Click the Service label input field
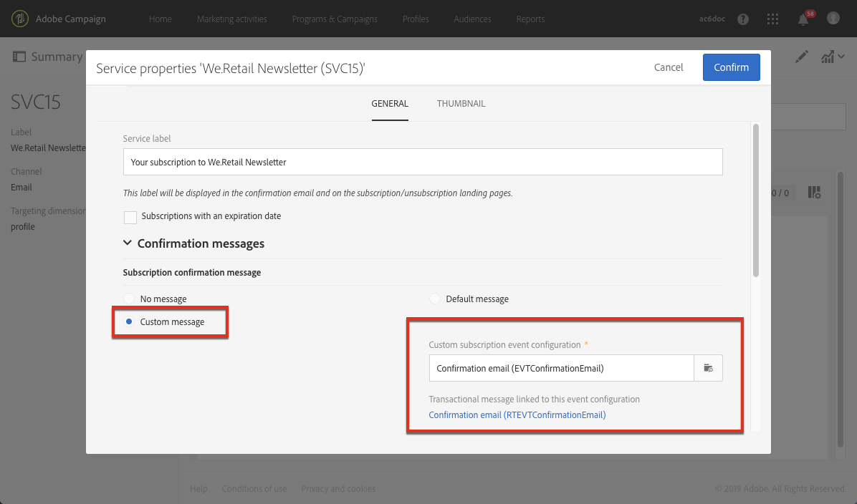 pyautogui.click(x=423, y=163)
